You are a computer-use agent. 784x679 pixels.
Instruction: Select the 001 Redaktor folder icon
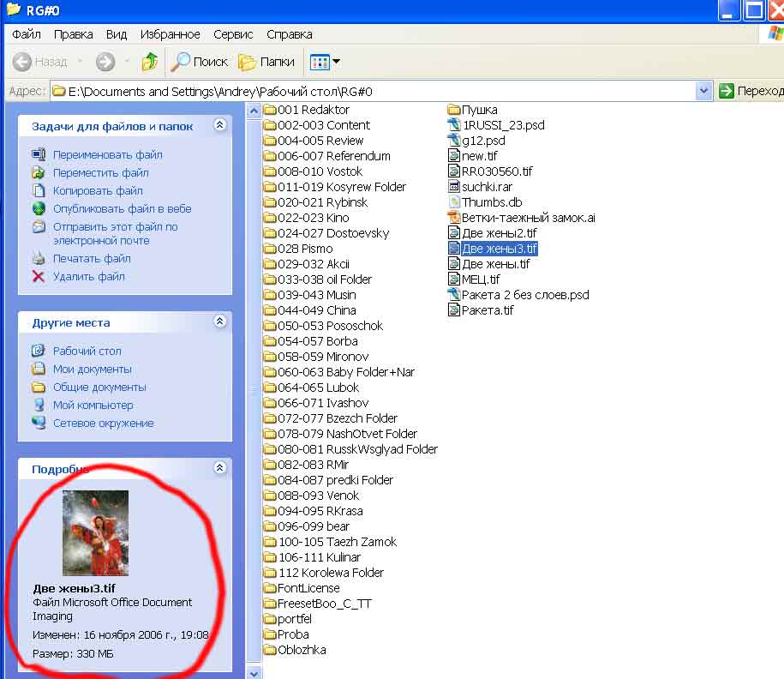pos(270,110)
